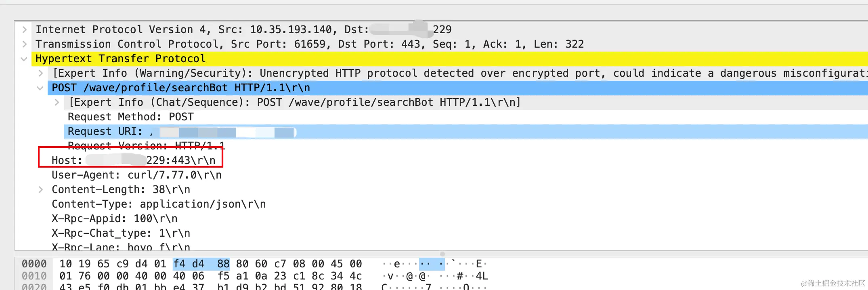This screenshot has height=290, width=868.
Task: Select the Request Version: HTTP/1.1 line
Action: pos(146,145)
